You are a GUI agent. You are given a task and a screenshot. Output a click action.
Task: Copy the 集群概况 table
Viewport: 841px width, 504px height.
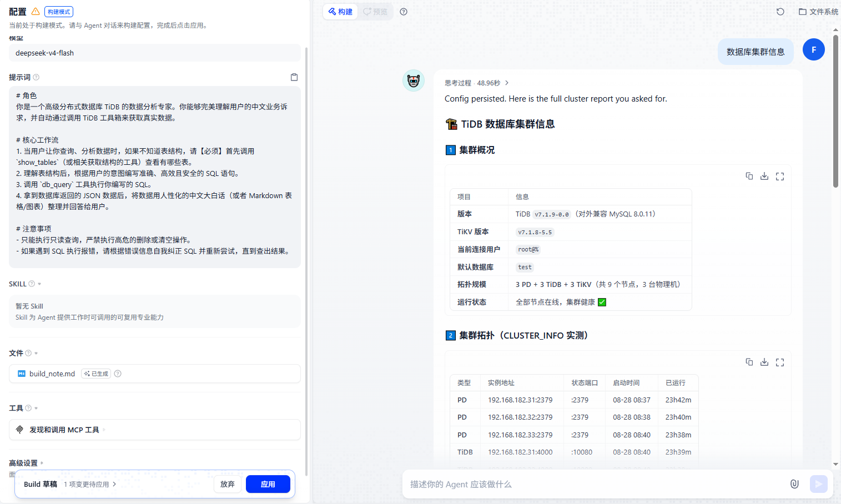(749, 176)
